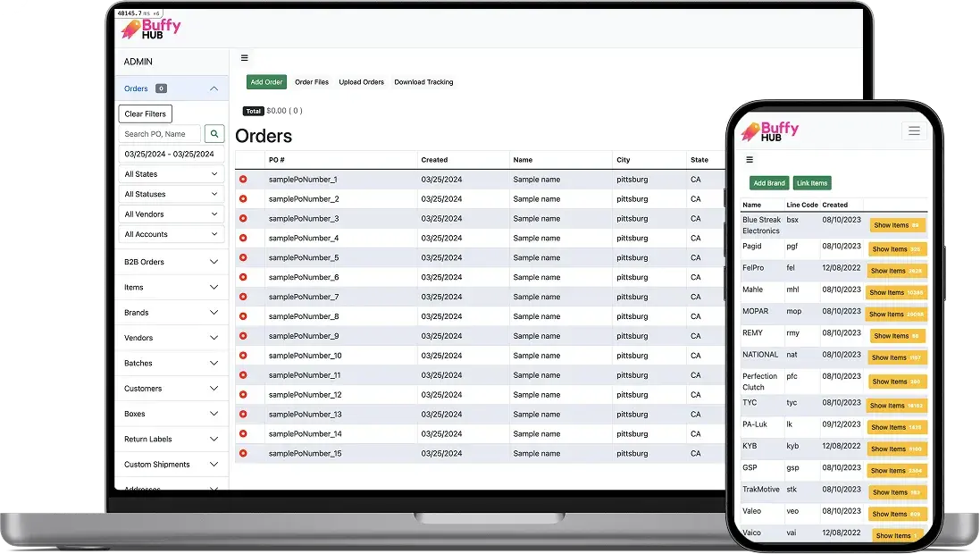The image size is (980, 554).
Task: Show Items for Blue Streak Electronics
Action: point(896,225)
